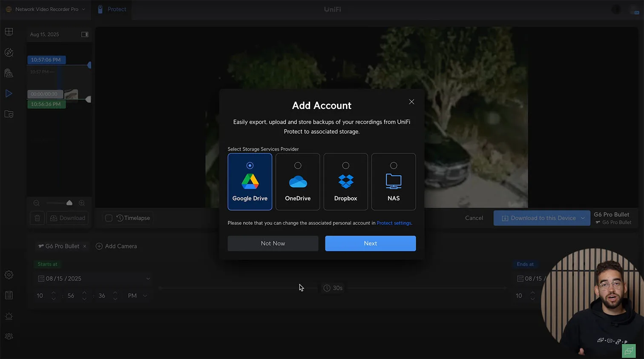Click the Download button in left panel
This screenshot has height=359, width=644.
pyautogui.click(x=67, y=218)
